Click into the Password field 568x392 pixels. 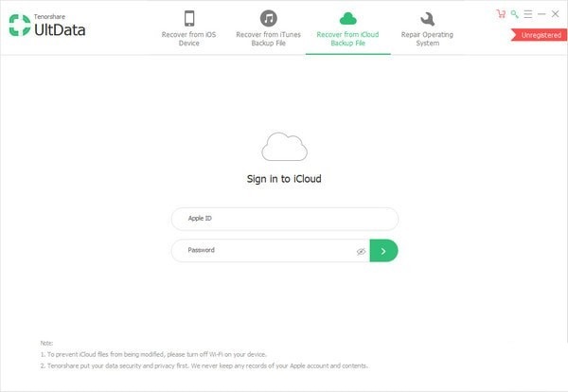coord(260,251)
